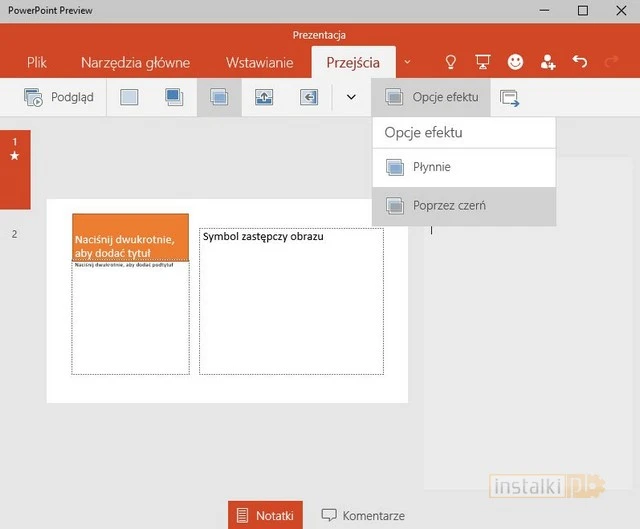
Task: Select the second transition effect in gallery
Action: [174, 97]
